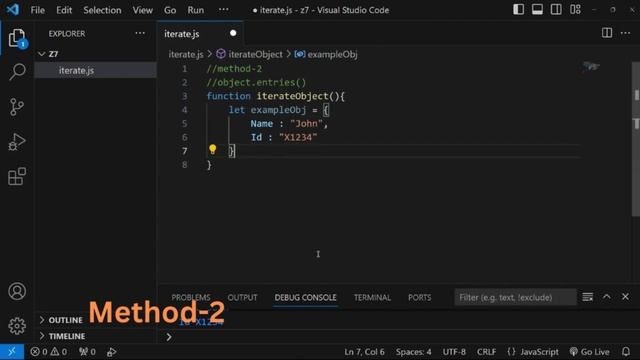Click exampleObj breadcrumb segment
This screenshot has height=360, width=640.
[326, 54]
